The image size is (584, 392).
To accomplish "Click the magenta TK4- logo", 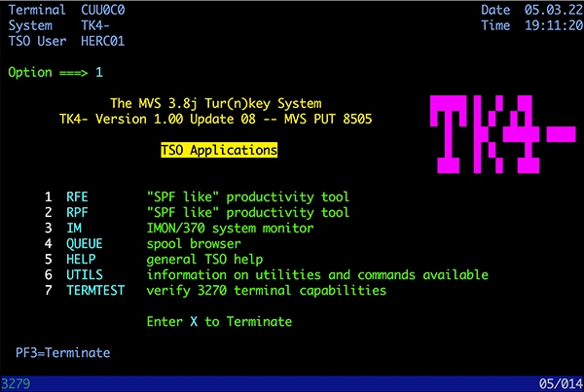I will tap(501, 129).
